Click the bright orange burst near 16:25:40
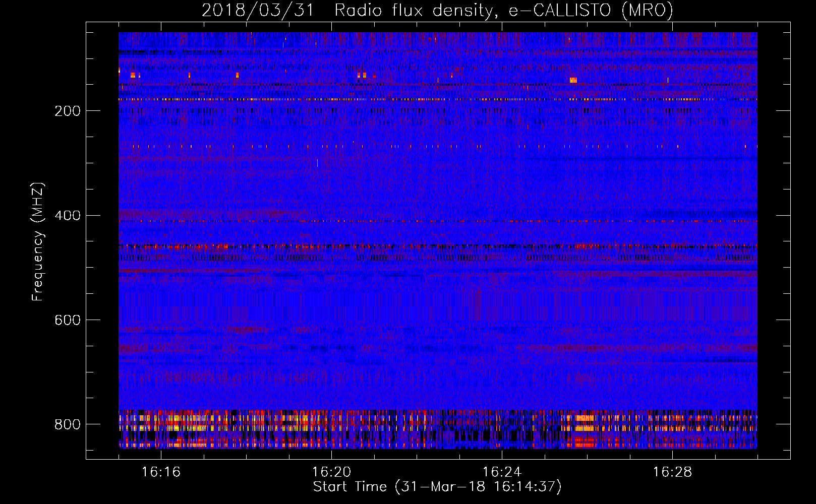The image size is (816, 504). click(573, 80)
